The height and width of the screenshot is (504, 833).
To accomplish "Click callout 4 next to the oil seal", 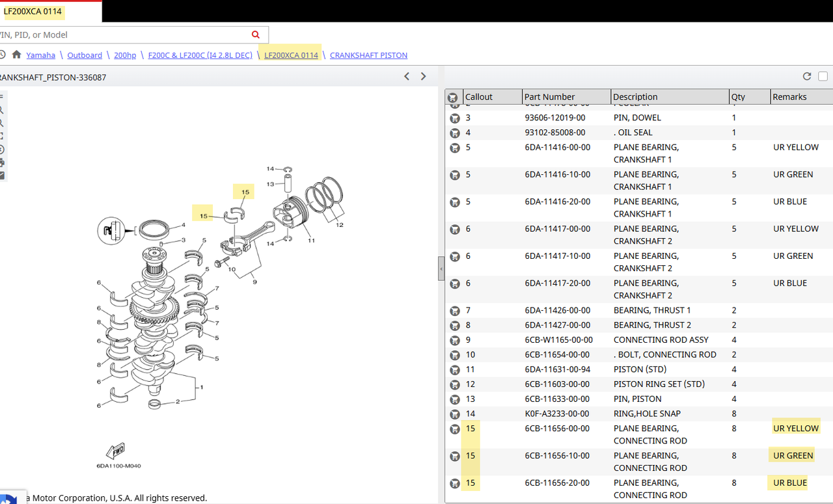I will pyautogui.click(x=184, y=225).
